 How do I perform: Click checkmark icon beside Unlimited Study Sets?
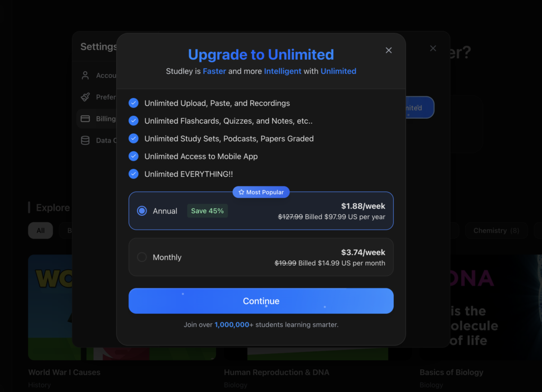(x=134, y=139)
